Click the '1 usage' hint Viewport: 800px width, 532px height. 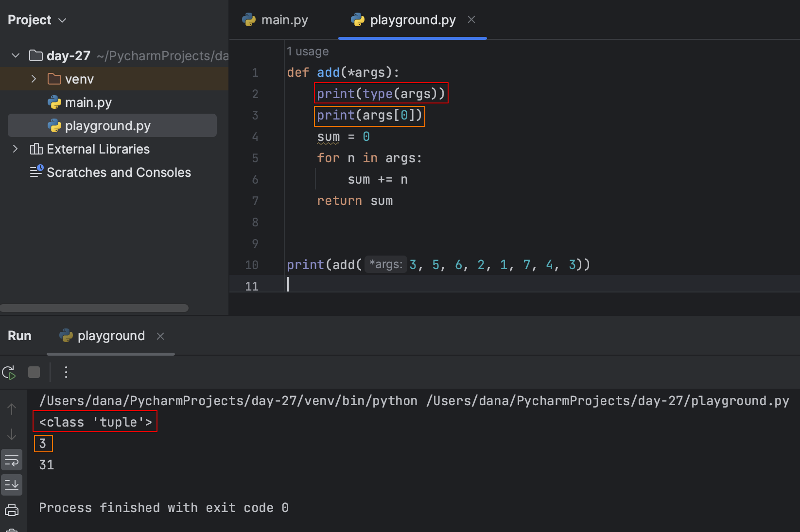click(x=307, y=51)
